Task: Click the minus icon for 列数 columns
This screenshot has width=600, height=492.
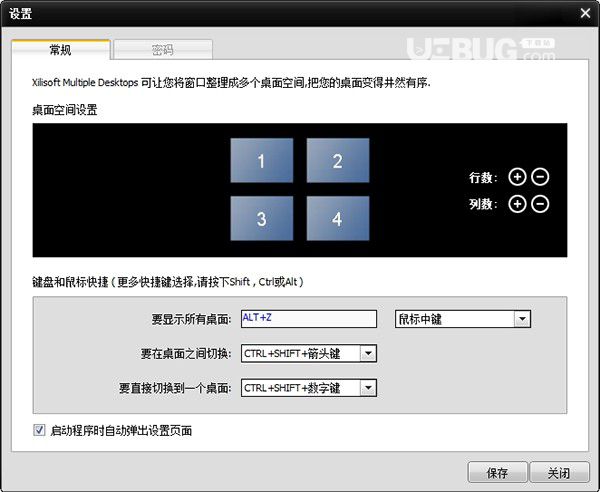Action: click(x=540, y=204)
